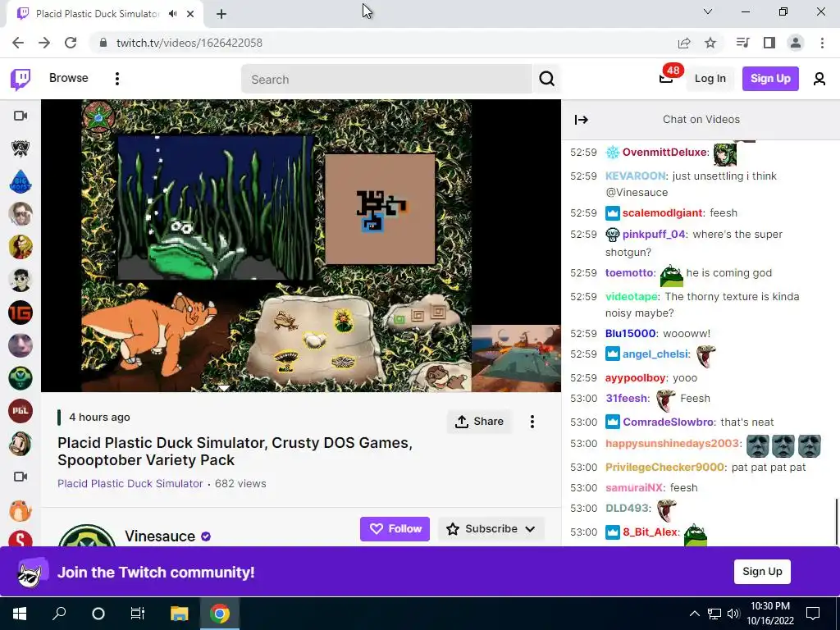
Task: Click the '682 views' count
Action: (x=240, y=484)
